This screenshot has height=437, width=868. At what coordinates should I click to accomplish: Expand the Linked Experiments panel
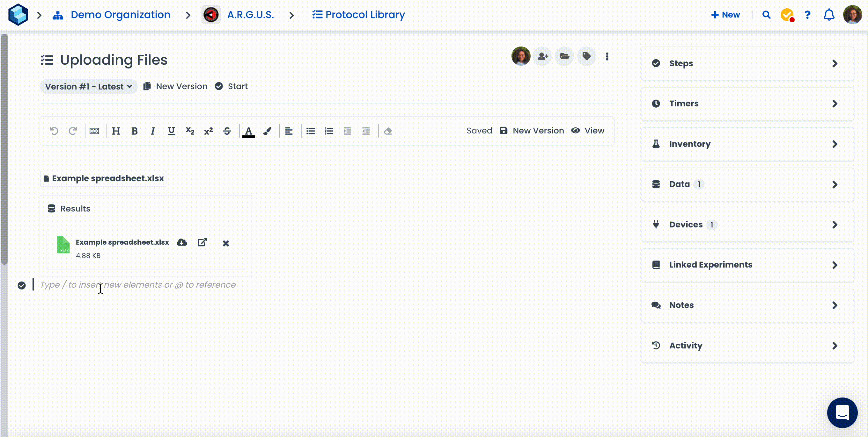click(747, 265)
